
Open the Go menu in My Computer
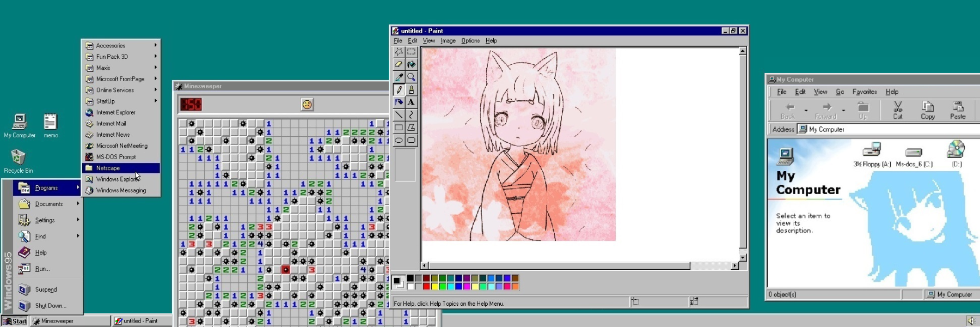tap(840, 92)
